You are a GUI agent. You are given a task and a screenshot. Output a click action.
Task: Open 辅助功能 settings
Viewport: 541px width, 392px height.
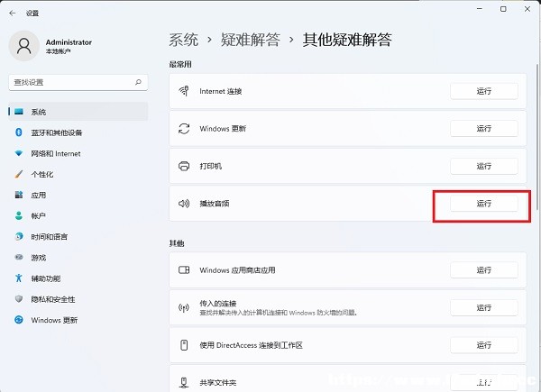[x=78, y=278]
